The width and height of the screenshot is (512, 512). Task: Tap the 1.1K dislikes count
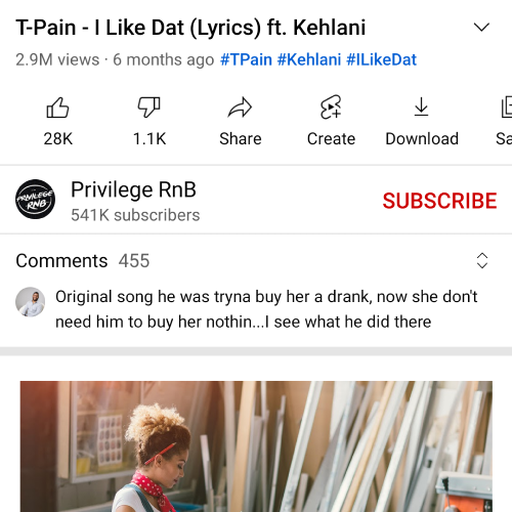tap(149, 139)
